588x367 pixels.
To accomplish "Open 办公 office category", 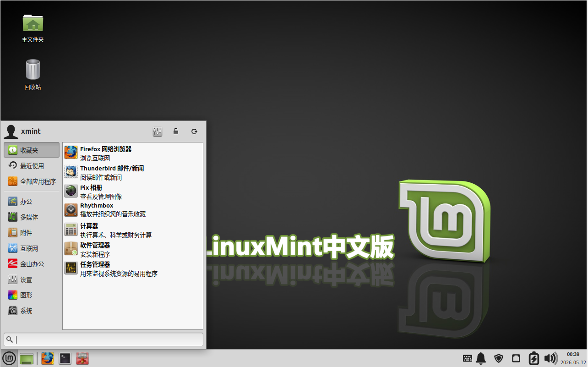I will coord(32,201).
